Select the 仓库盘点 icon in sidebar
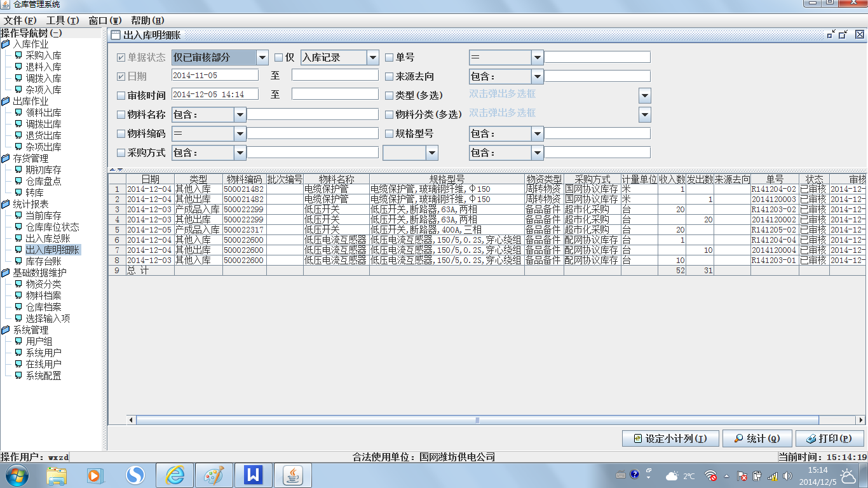The height and width of the screenshot is (488, 868). tap(18, 181)
